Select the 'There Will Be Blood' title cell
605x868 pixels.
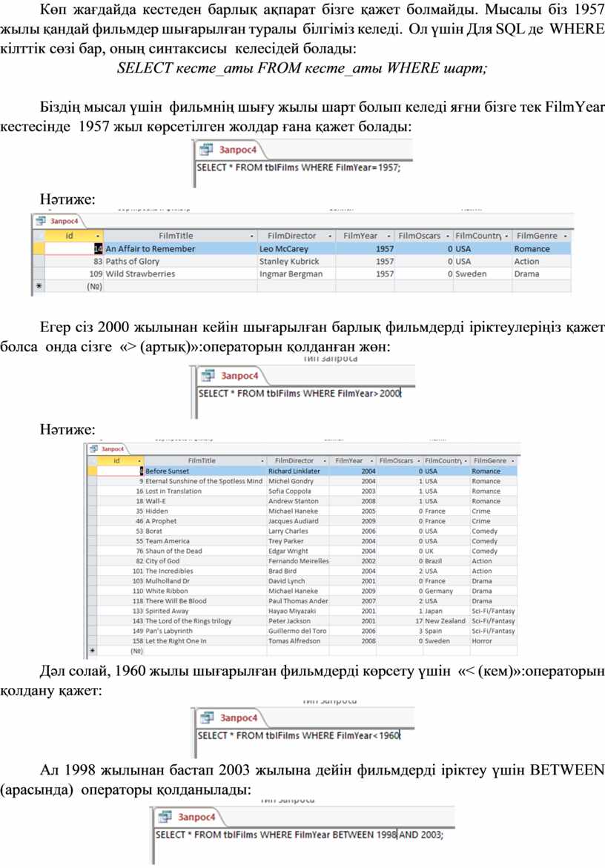(x=205, y=601)
